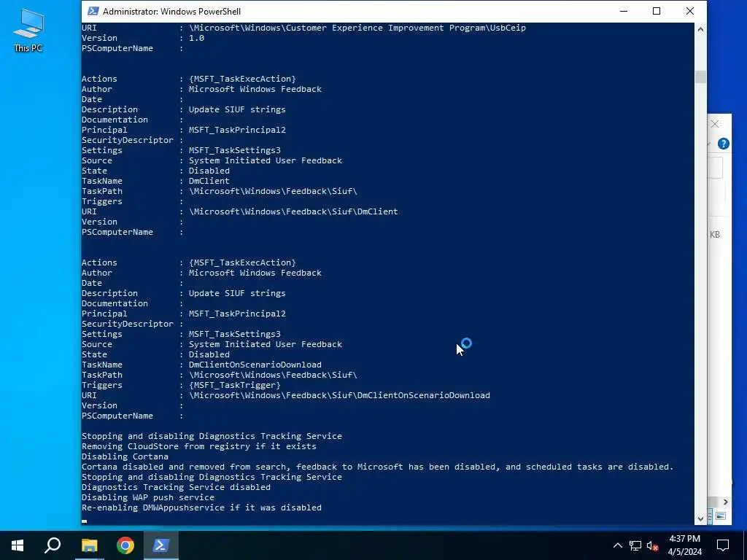The image size is (747, 560).
Task: Click the PowerShell vertical scrollbar thumb
Action: point(700,77)
